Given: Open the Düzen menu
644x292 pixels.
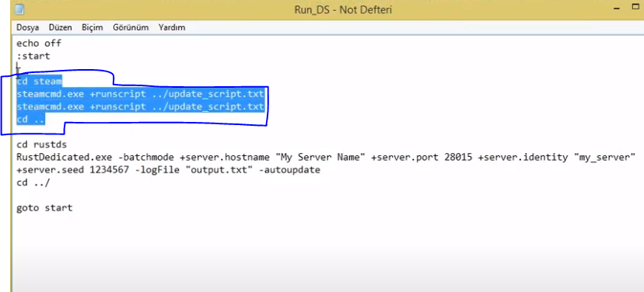Looking at the screenshot, I should 61,27.
